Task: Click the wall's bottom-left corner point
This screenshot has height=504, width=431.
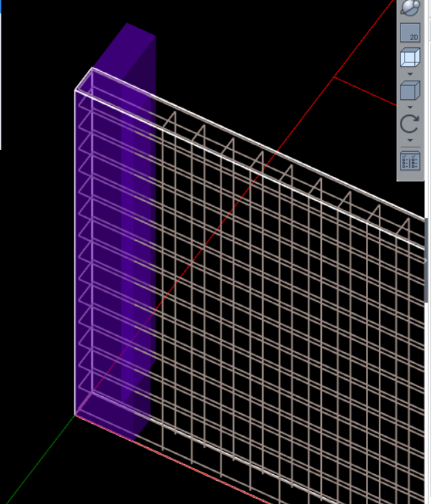Action: pyautogui.click(x=75, y=414)
